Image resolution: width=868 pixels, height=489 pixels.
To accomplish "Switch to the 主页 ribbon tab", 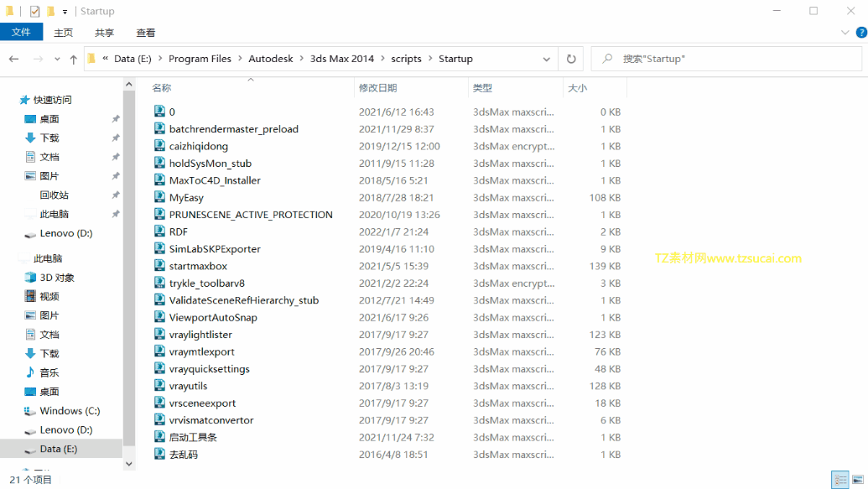I will 63,33.
